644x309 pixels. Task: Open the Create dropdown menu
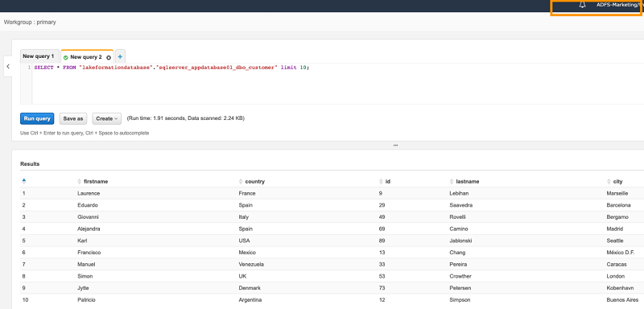coord(107,118)
